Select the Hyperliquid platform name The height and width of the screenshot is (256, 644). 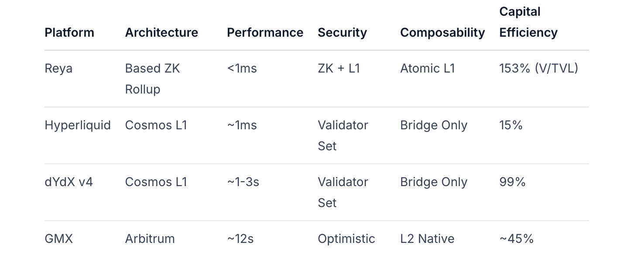(78, 125)
